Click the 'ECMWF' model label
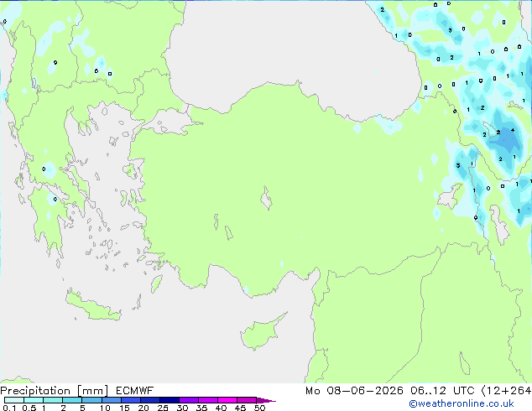This screenshot has height=411, width=532. [x=135, y=391]
